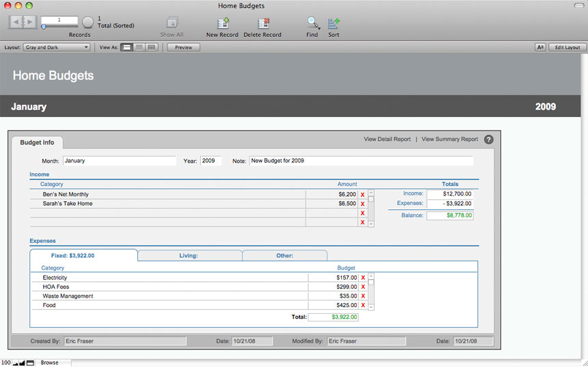Open View Summary Report link
Viewport: 588px width, 368px height.
tap(450, 139)
